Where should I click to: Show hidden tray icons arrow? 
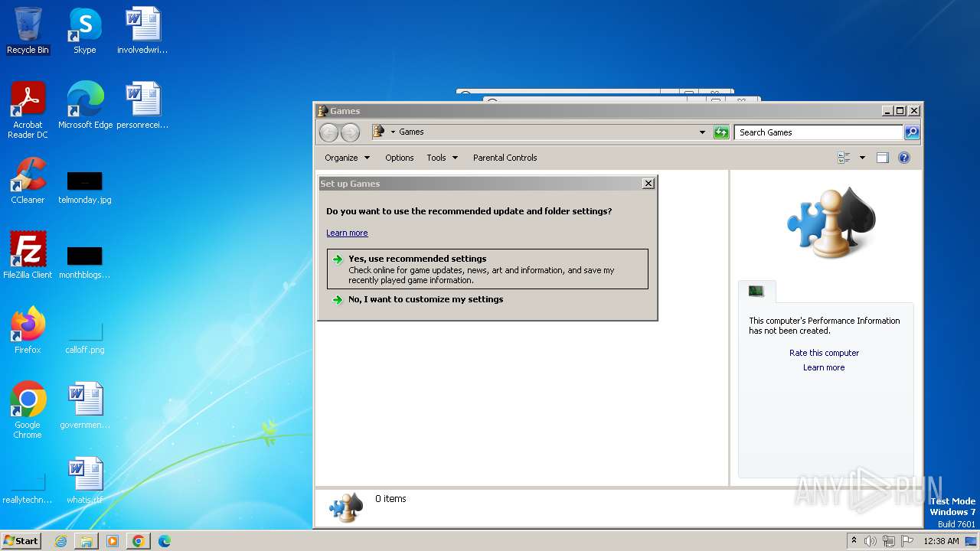854,541
